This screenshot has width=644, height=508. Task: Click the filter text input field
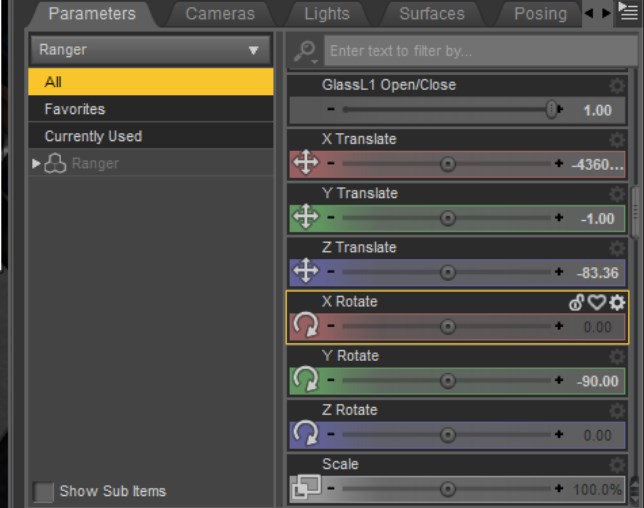coord(481,51)
